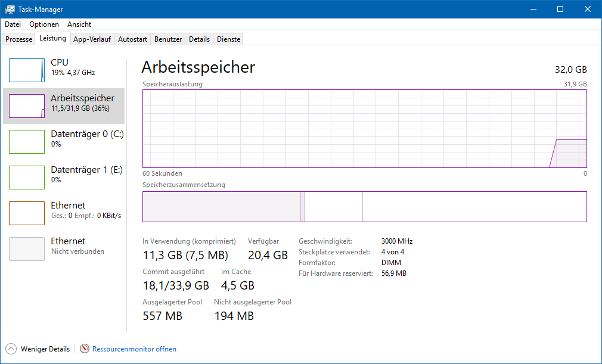Show the Details tab

pyautogui.click(x=199, y=39)
